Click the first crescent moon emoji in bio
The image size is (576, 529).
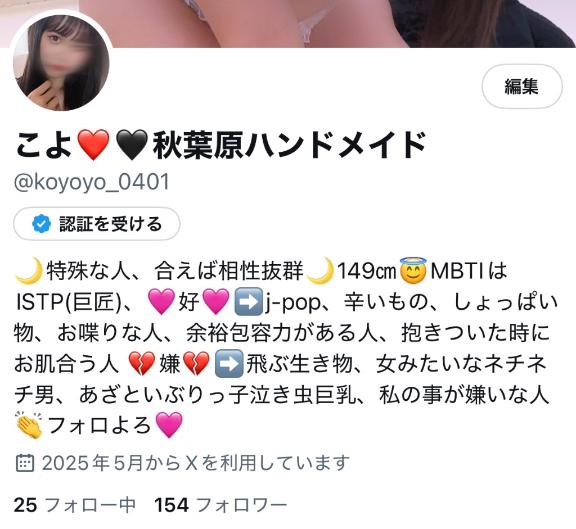tap(29, 271)
